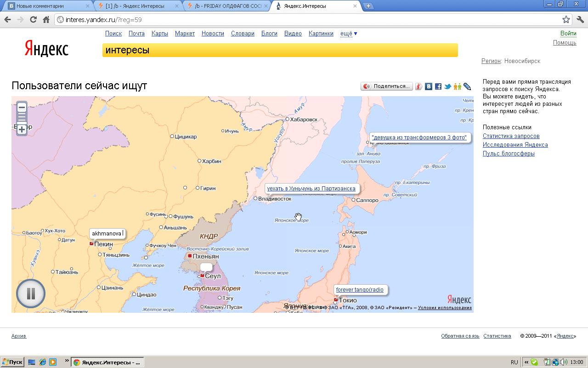
Task: Share via the Twitter bird icon
Action: tap(447, 86)
